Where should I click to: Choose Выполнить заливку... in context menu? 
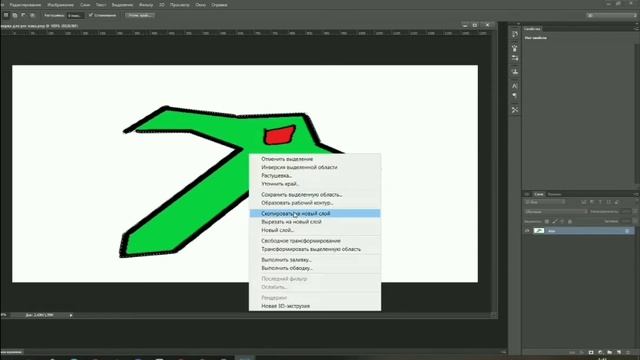pos(315,260)
